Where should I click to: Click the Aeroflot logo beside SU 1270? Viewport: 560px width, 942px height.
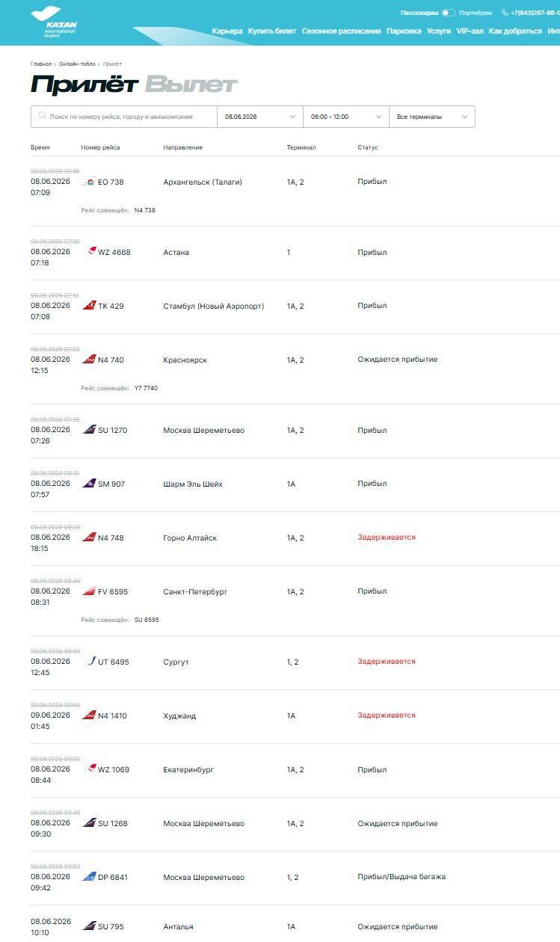point(89,430)
